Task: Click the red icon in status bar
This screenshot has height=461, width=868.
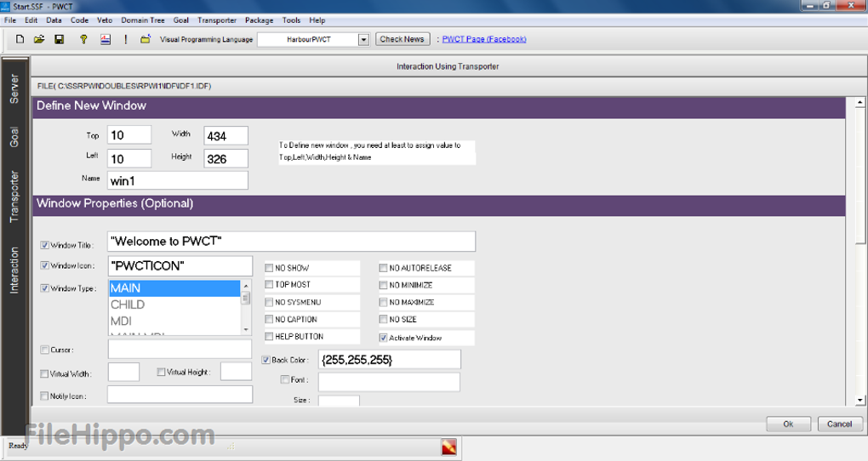Action: point(449,447)
